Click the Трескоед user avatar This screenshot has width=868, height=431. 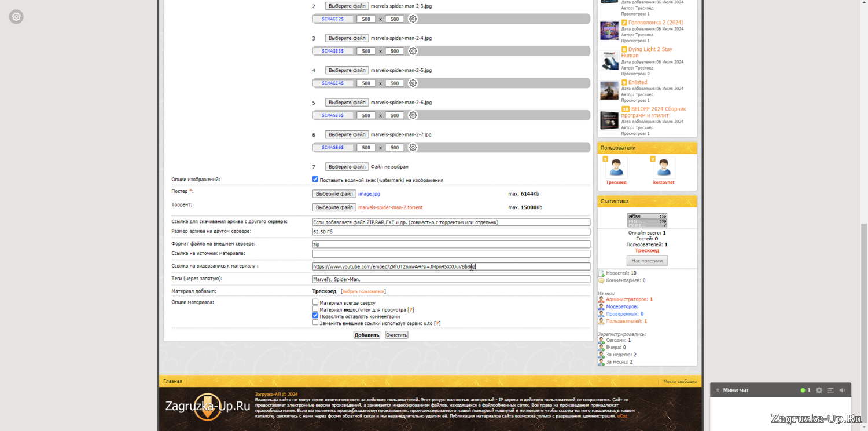(616, 168)
